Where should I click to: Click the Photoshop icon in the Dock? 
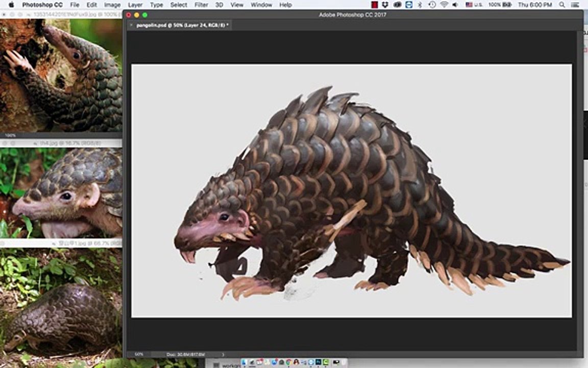pos(318,362)
